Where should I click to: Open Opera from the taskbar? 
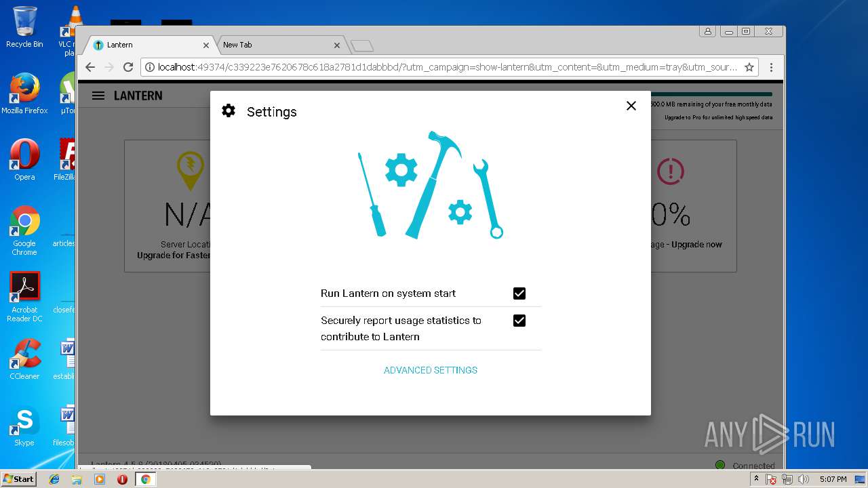click(122, 479)
